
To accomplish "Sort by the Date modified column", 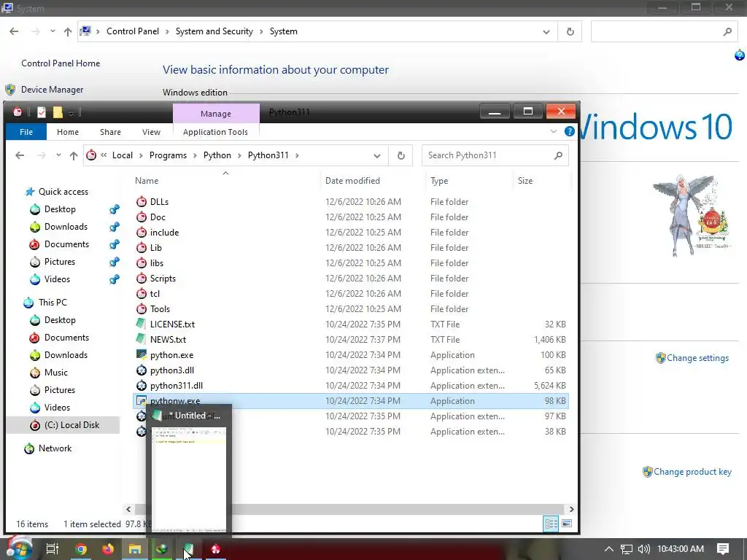I will 352,181.
